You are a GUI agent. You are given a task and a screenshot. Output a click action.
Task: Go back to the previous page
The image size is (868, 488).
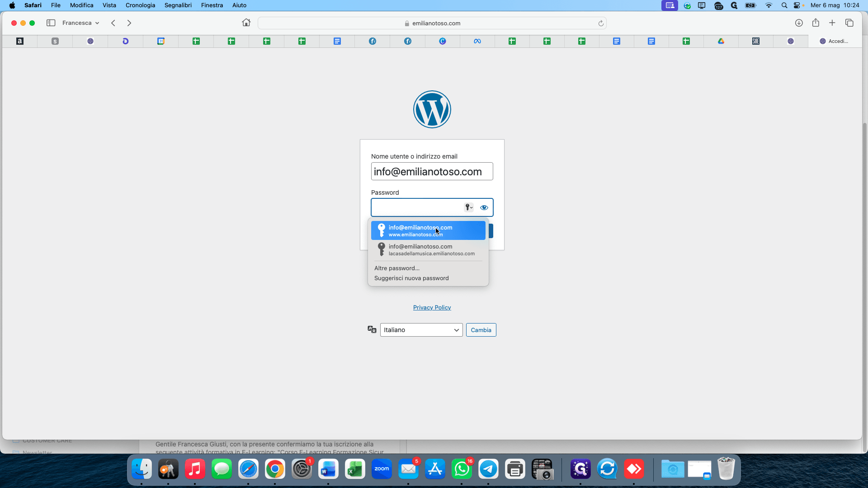(x=113, y=23)
